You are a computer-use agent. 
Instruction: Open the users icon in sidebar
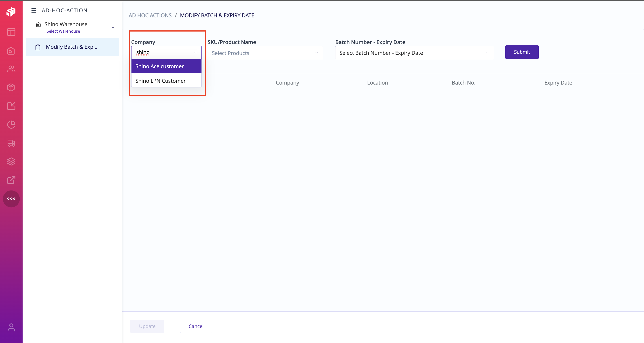click(x=11, y=69)
